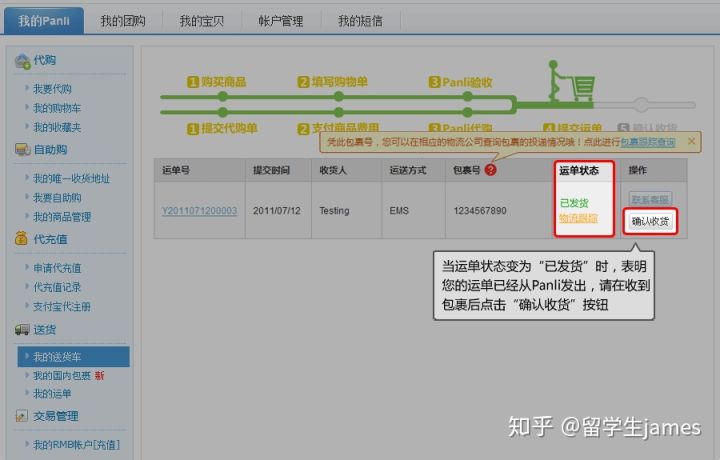Close the yellow package-number tip banner
Image resolution: width=720 pixels, height=460 pixels.
(691, 142)
